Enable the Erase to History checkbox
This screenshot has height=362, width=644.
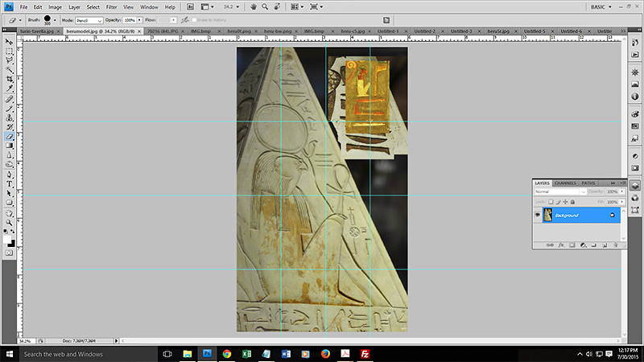[x=194, y=19]
